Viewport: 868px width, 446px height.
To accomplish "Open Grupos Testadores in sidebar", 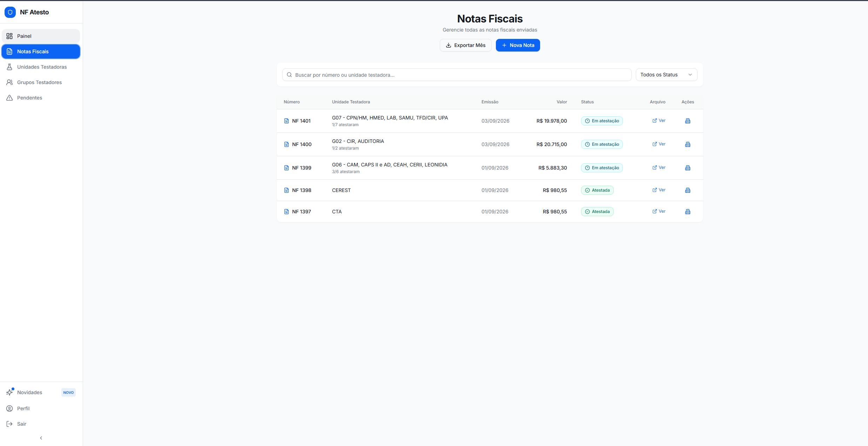I will (41, 82).
